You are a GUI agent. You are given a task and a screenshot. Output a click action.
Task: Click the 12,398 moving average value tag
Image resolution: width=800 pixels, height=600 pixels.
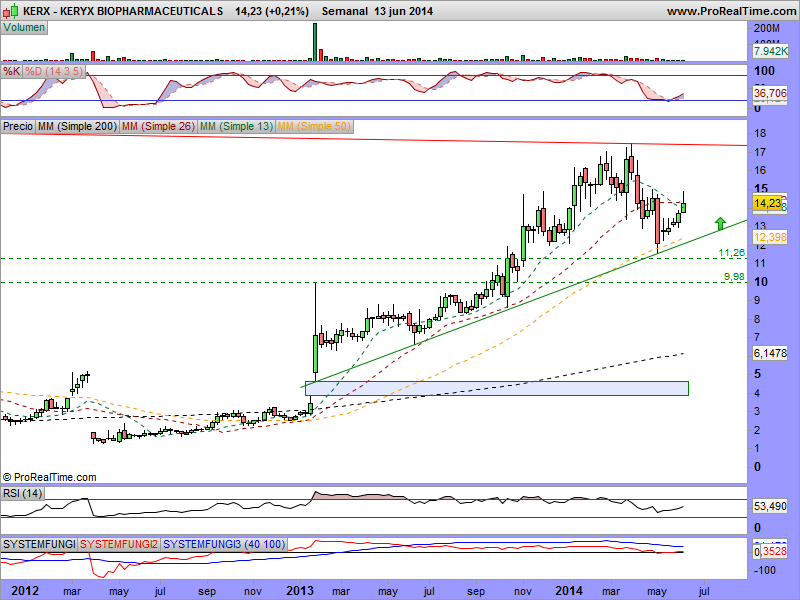click(x=770, y=237)
